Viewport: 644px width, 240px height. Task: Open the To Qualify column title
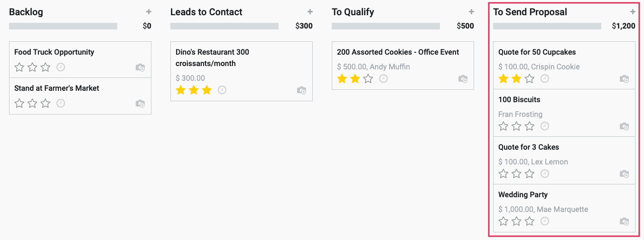point(353,12)
